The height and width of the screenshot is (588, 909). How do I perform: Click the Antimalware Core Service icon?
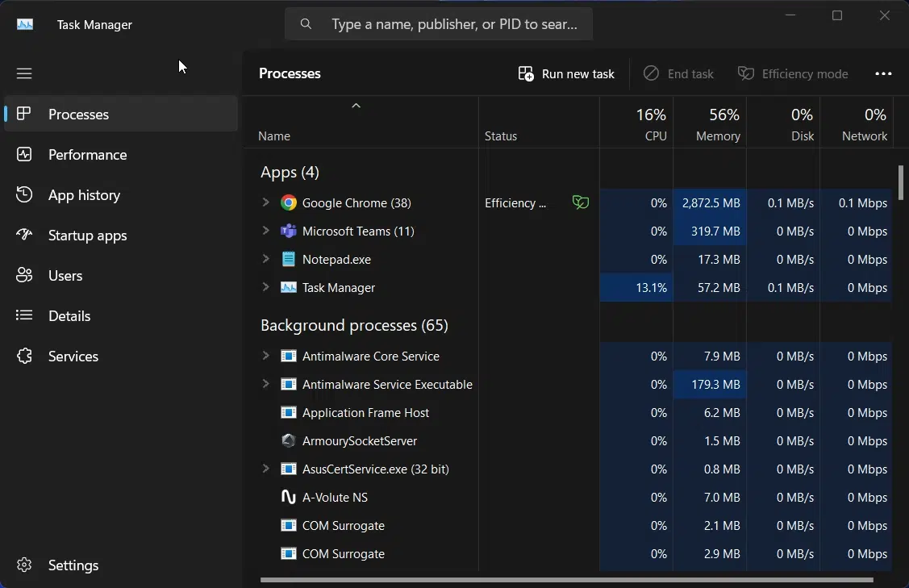[288, 356]
